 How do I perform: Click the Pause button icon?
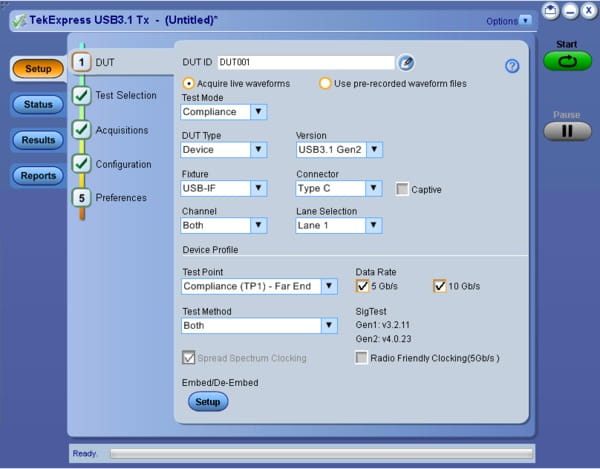[567, 131]
